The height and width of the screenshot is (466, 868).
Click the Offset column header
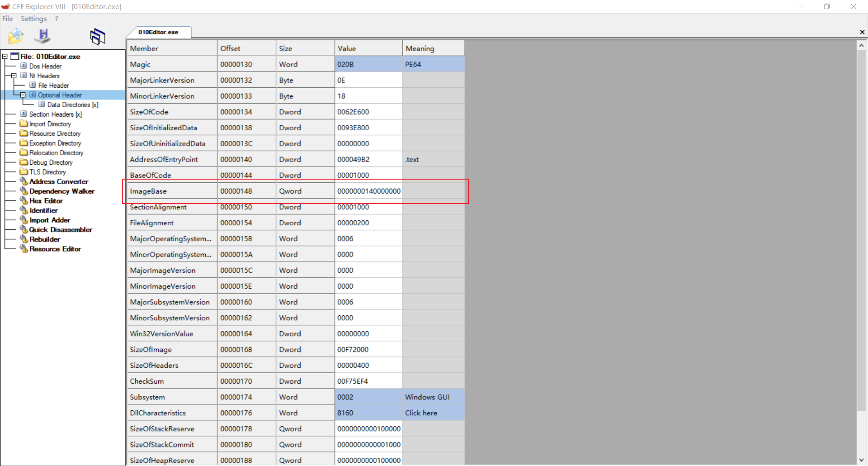[247, 48]
